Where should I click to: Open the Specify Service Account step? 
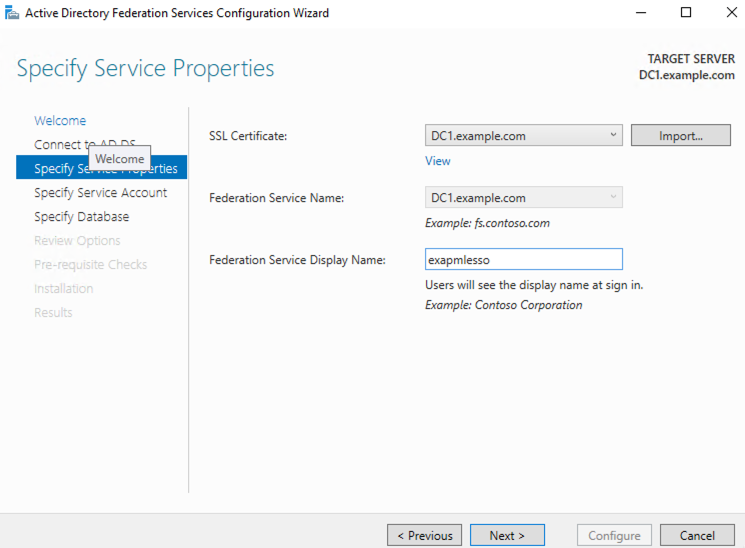point(100,192)
